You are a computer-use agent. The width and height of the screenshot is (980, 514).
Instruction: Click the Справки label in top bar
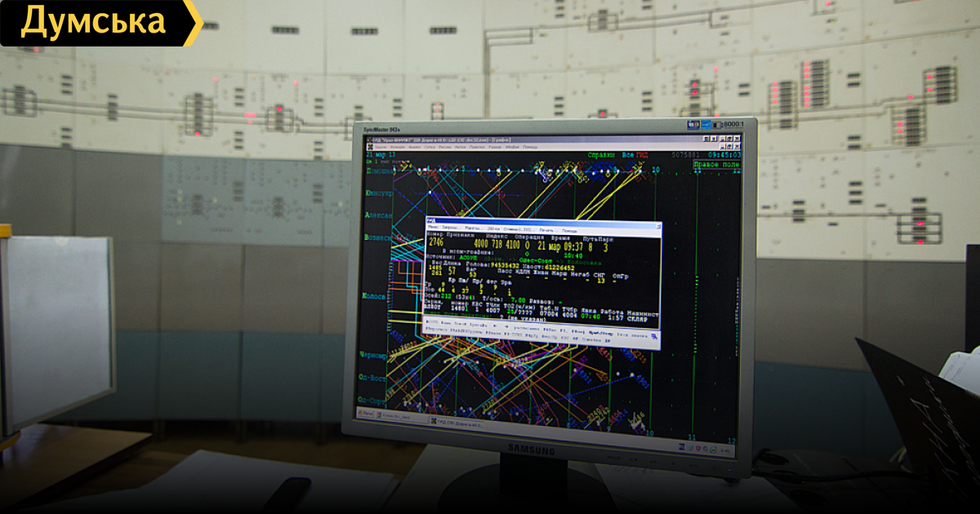pos(602,155)
